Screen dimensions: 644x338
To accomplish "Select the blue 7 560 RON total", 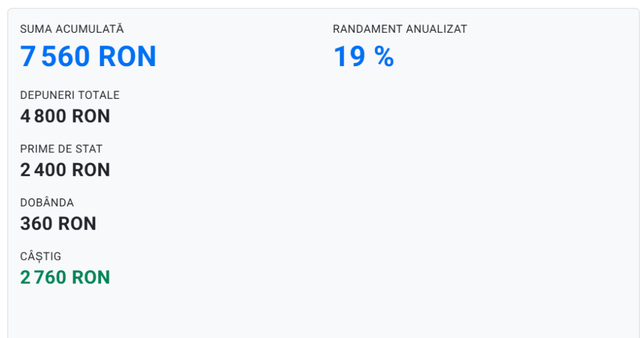I will pos(88,57).
